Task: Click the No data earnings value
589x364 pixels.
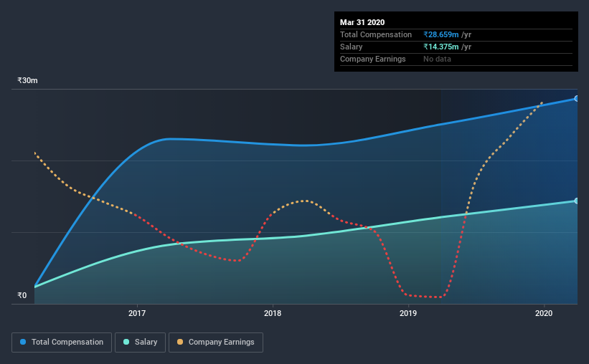Action: click(x=437, y=59)
